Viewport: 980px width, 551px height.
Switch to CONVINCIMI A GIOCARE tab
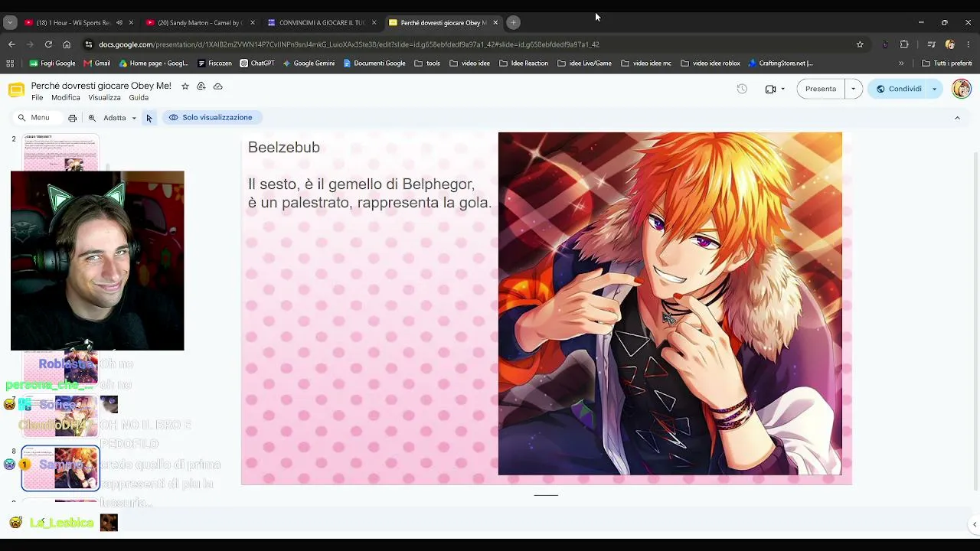click(x=322, y=23)
